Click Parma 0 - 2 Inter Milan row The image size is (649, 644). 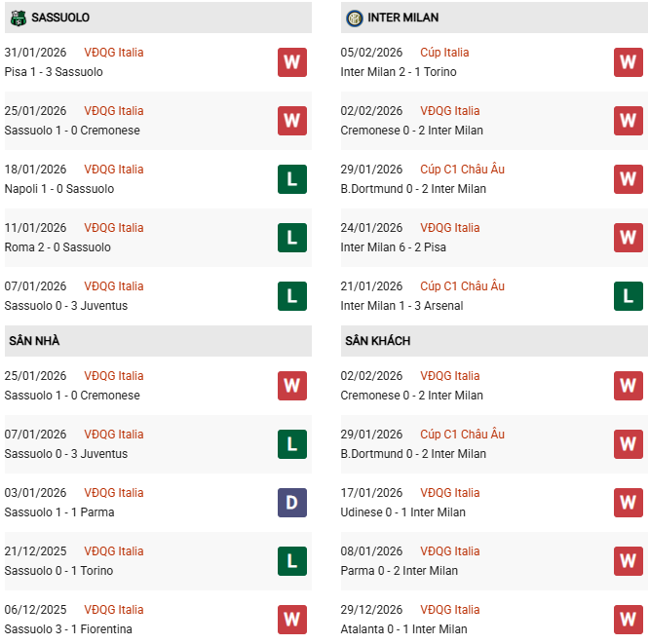[x=399, y=571]
